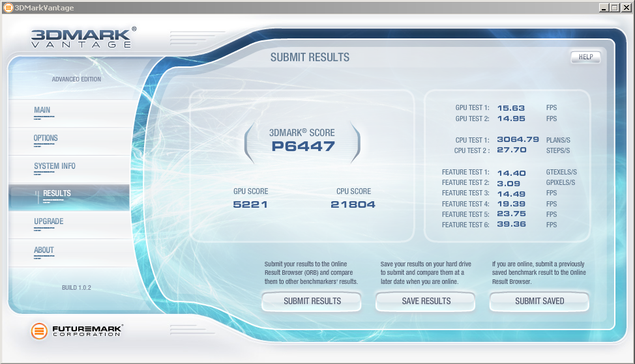View the System Info page
Image resolution: width=635 pixels, height=364 pixels.
pyautogui.click(x=55, y=167)
